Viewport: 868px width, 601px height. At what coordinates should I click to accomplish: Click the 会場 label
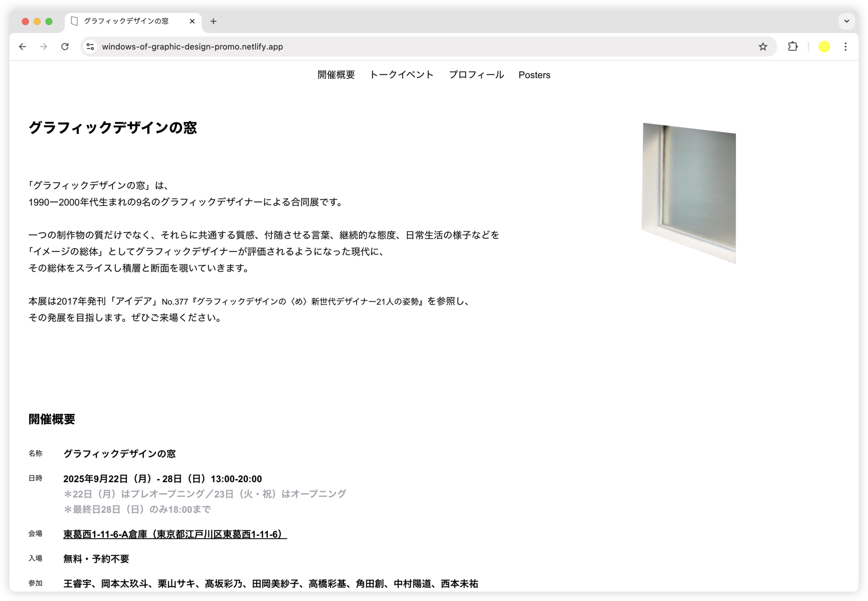[x=35, y=534]
